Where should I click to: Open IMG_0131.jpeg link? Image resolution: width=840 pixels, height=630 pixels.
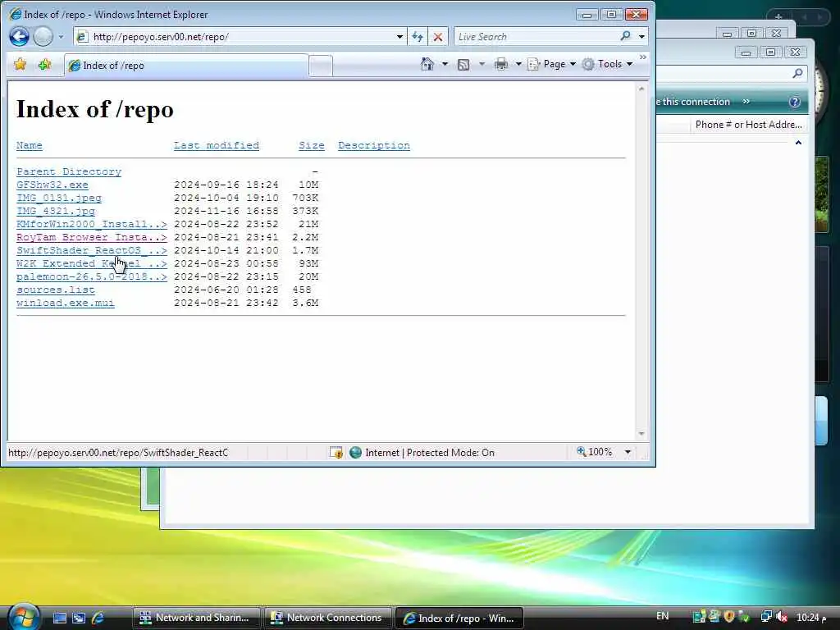(59, 198)
